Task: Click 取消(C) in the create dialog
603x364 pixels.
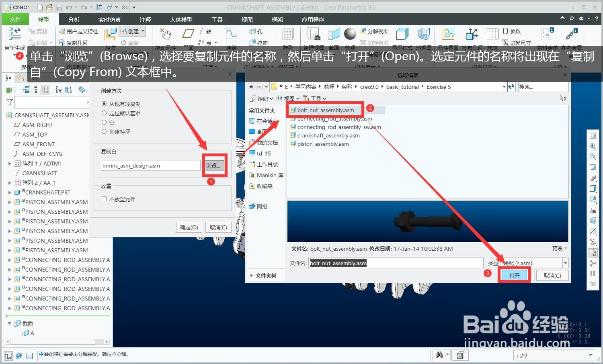Action: pyautogui.click(x=218, y=227)
